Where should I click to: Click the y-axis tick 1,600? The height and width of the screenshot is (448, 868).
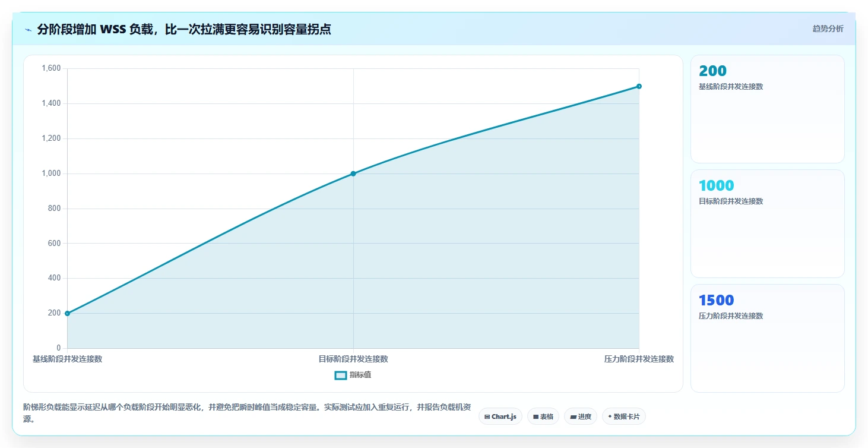pos(51,68)
